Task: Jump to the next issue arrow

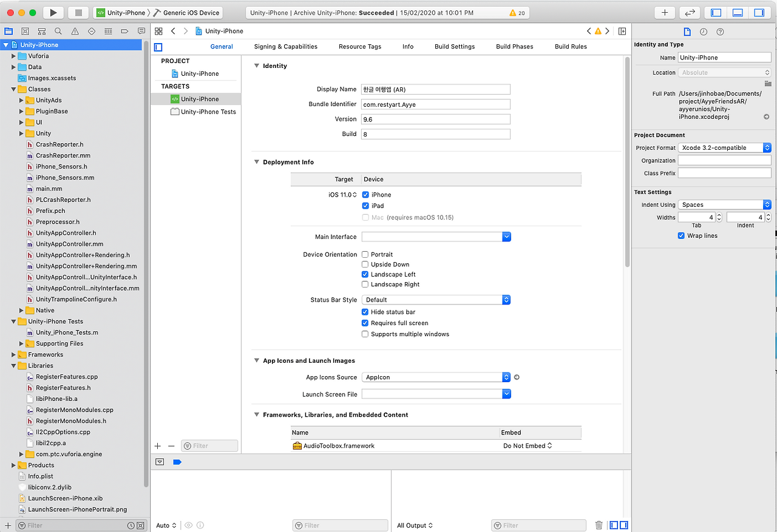Action: tap(607, 31)
